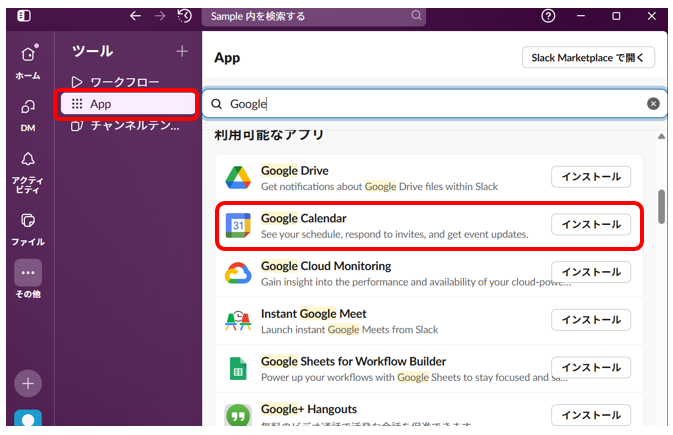Viewport: 673px width, 435px height.
Task: Install Google Drive
Action: pos(591,177)
